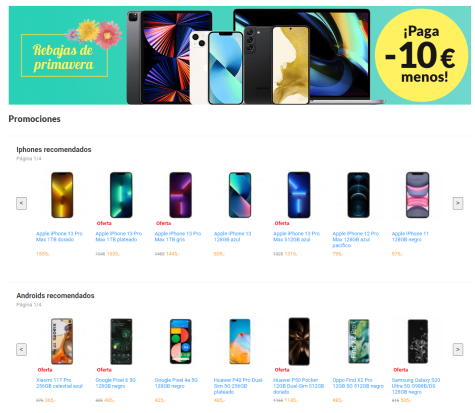Screen dimensions: 475x413
Task: Open Xiaomi 11T Pro 256GB celestial azul link
Action: pos(59,383)
